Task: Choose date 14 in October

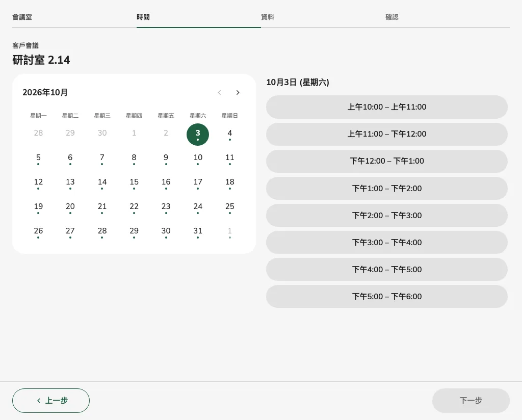Action: [x=102, y=183]
